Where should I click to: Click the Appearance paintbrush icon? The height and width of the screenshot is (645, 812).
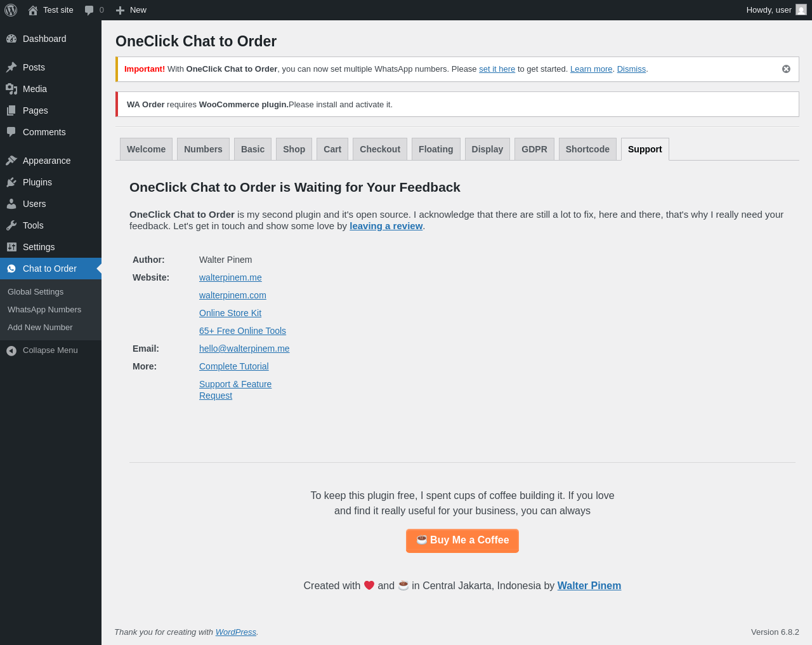(x=11, y=161)
